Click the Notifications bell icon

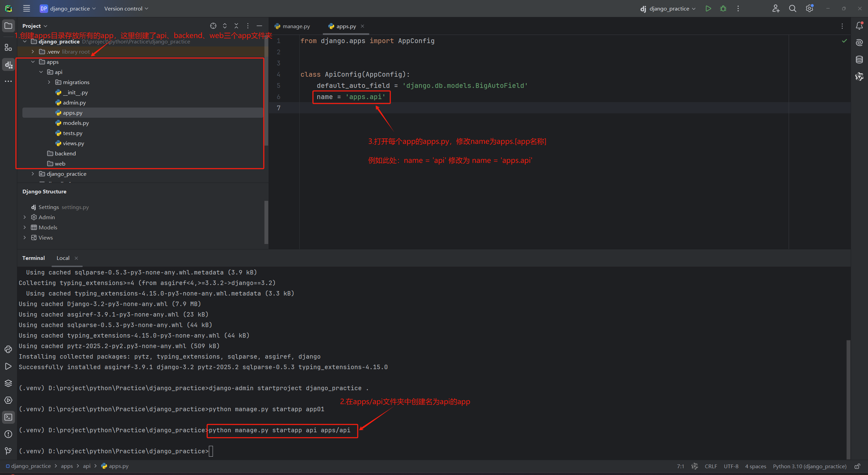859,26
